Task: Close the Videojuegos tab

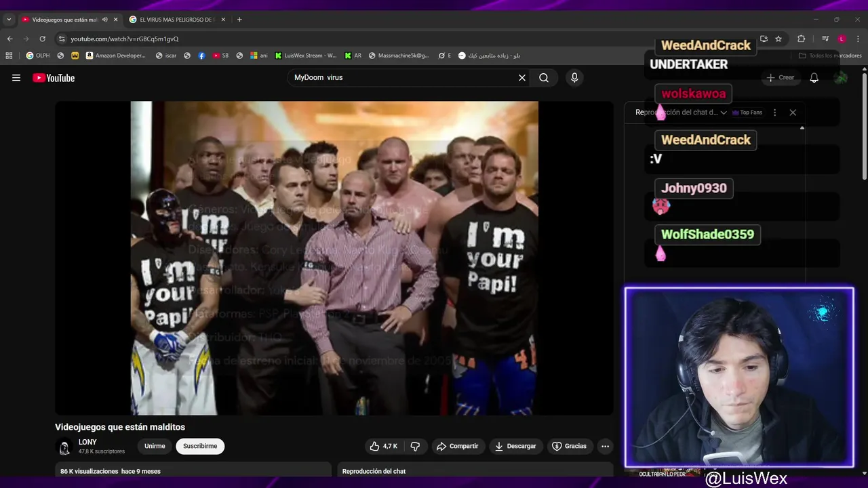Action: [x=116, y=20]
